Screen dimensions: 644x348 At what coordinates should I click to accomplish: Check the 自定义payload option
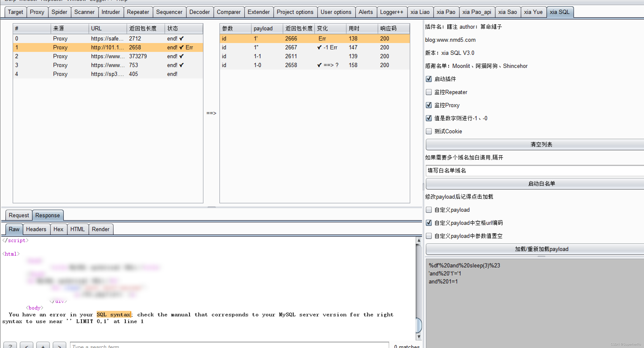429,210
